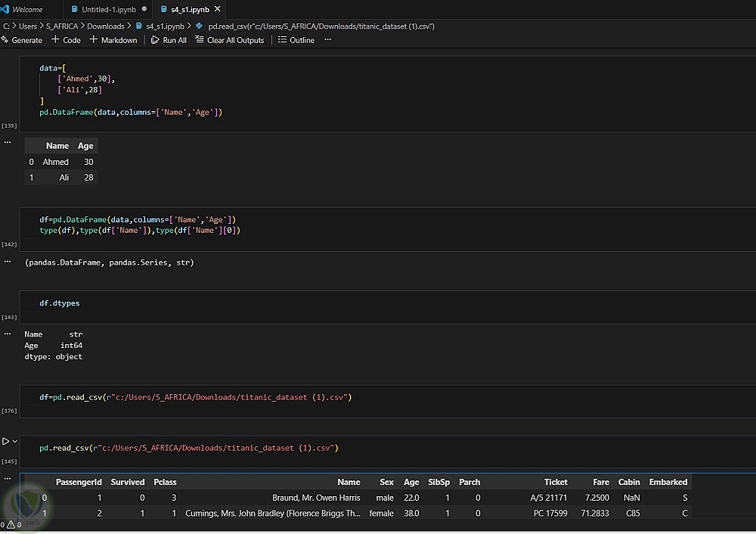Add a new Markdown cell

[x=113, y=40]
